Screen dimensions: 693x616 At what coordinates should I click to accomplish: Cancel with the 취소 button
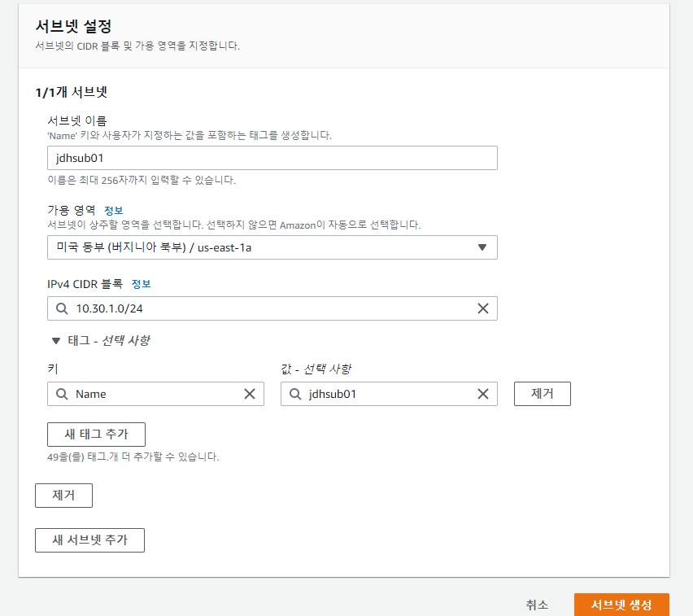537,605
